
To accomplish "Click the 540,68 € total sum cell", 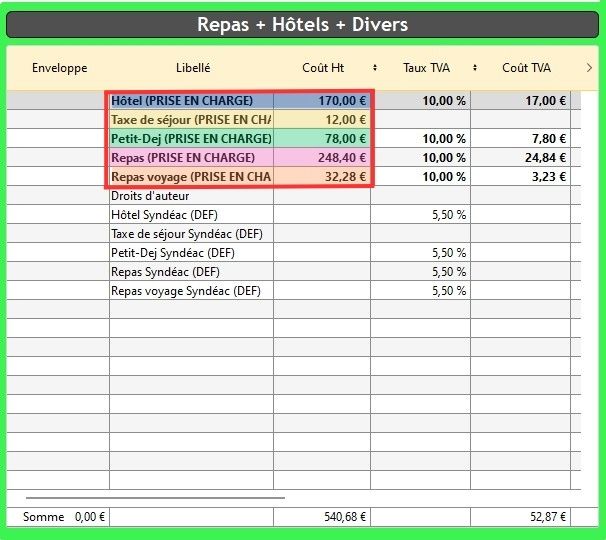I will tap(322, 518).
